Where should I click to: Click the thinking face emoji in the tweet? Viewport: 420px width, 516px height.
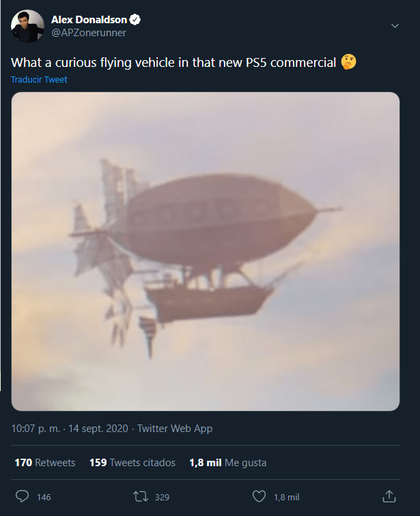pos(348,62)
